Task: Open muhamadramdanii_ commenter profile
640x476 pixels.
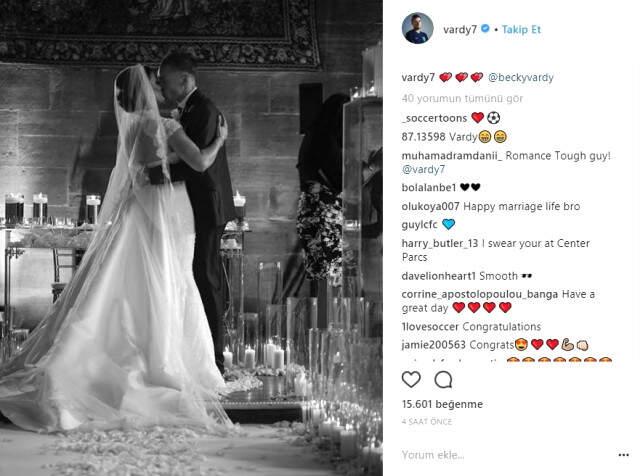Action: 452,156
